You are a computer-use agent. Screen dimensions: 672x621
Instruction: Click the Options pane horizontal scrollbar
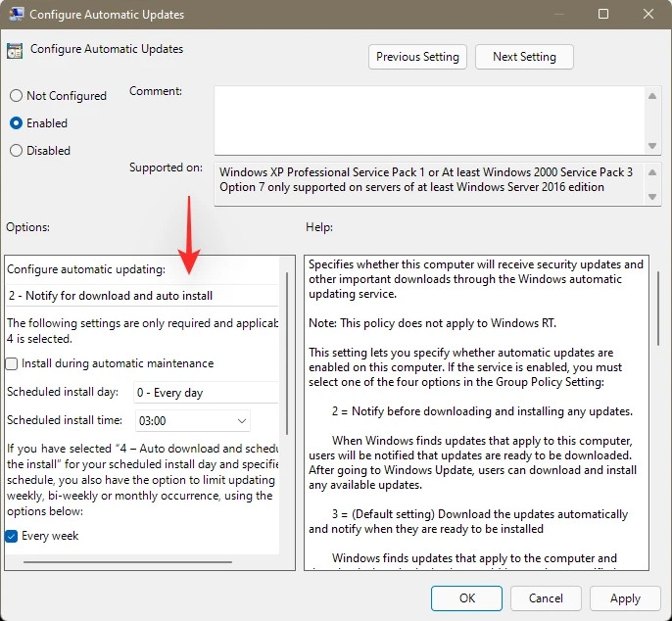127,561
